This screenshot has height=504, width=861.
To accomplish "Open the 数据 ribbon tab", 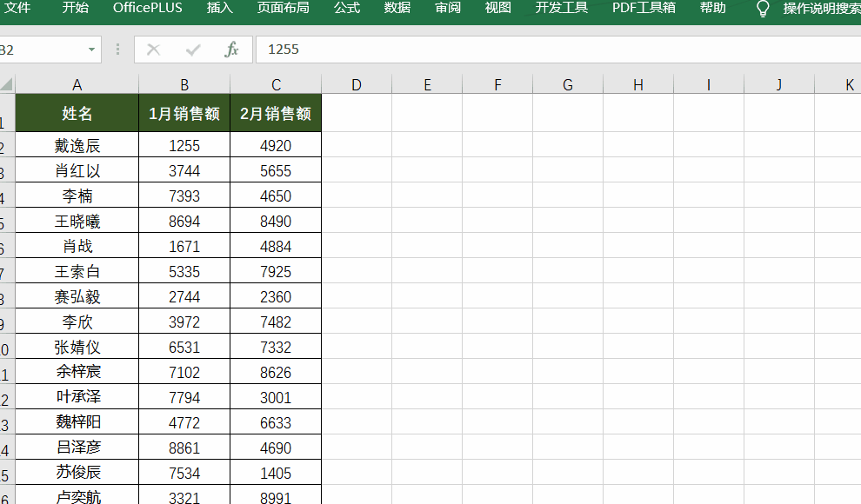I will point(397,8).
